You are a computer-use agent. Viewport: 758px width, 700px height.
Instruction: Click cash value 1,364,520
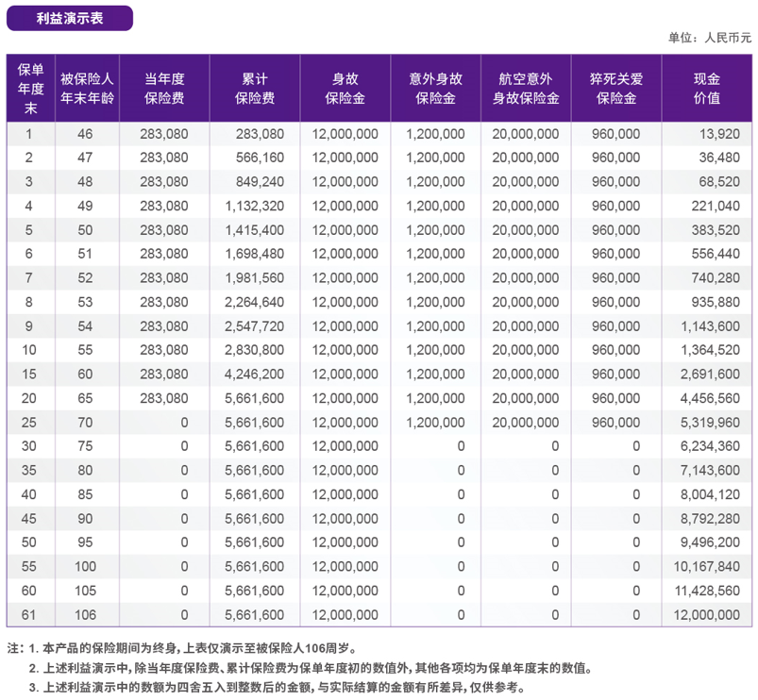pos(711,350)
